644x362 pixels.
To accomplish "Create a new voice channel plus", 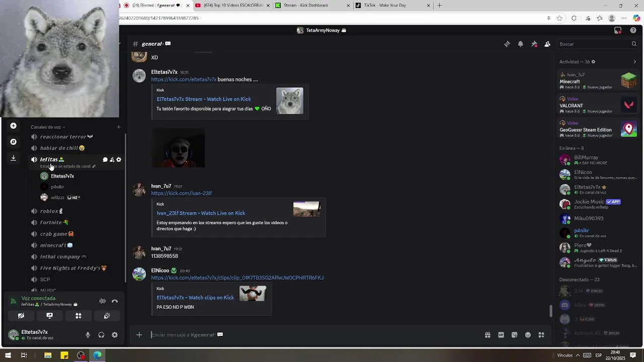I will pyautogui.click(x=119, y=127).
